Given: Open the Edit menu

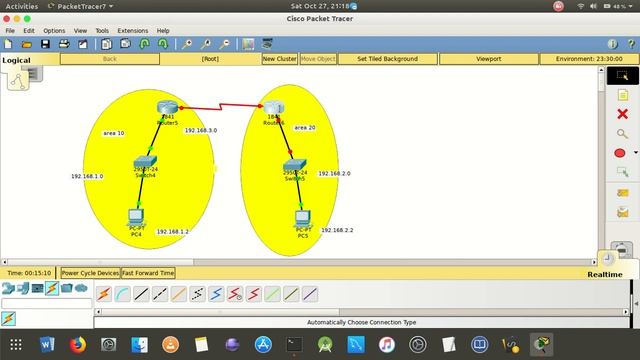Looking at the screenshot, I should [x=29, y=31].
